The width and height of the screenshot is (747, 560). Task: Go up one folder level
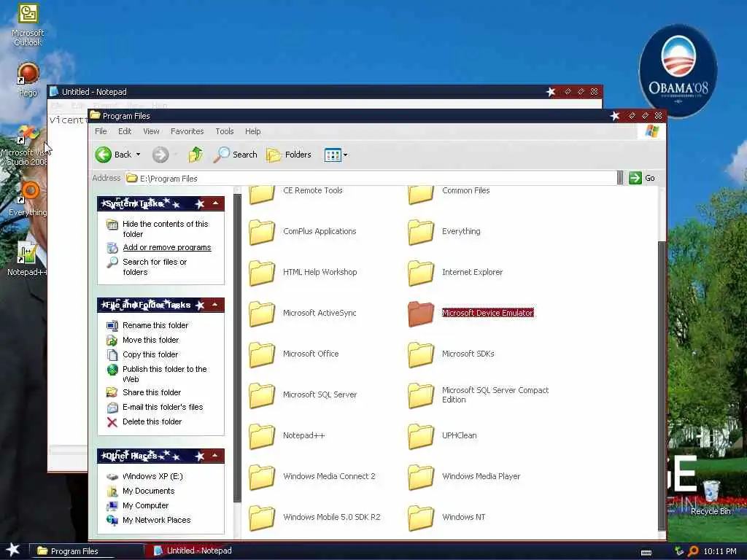(x=196, y=155)
